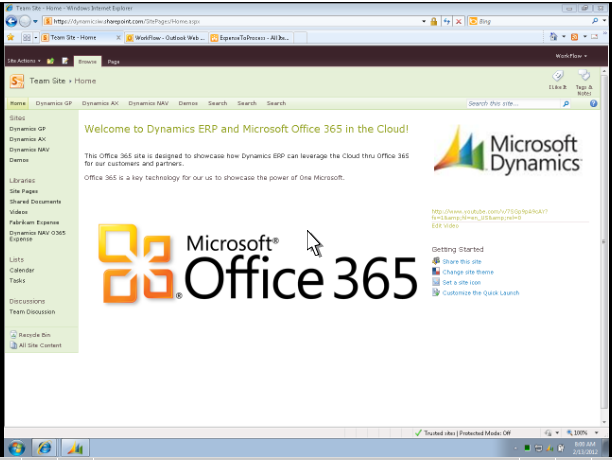Open the Videos library link
The height and width of the screenshot is (460, 612).
pos(18,212)
